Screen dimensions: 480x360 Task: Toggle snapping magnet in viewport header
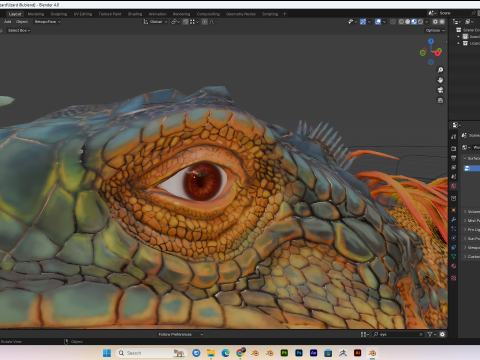186,22
